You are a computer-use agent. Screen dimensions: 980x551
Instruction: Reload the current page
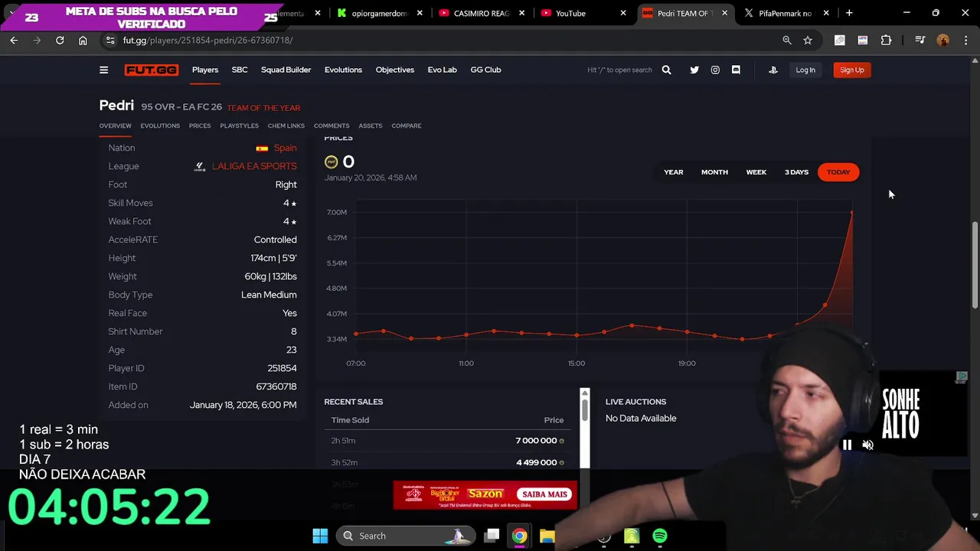[60, 40]
